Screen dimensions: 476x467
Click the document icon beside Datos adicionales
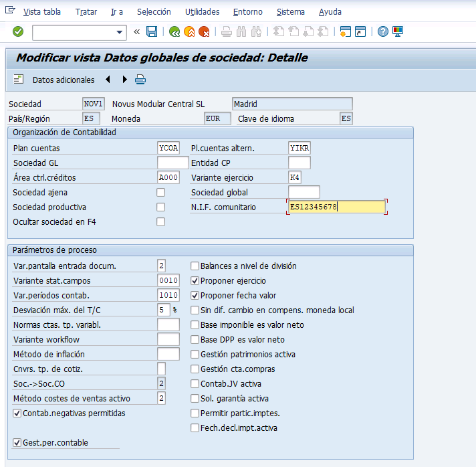(18, 80)
